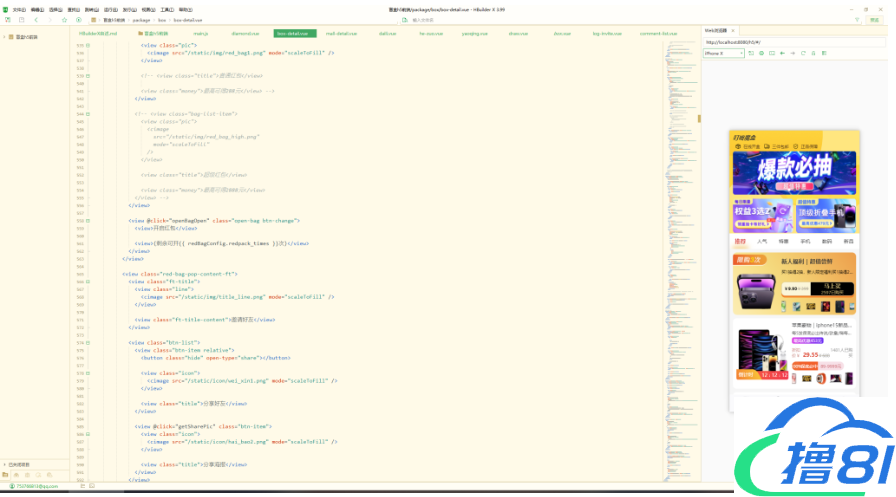Toggle the fold marker at line 554
The image size is (896, 497).
click(88, 220)
